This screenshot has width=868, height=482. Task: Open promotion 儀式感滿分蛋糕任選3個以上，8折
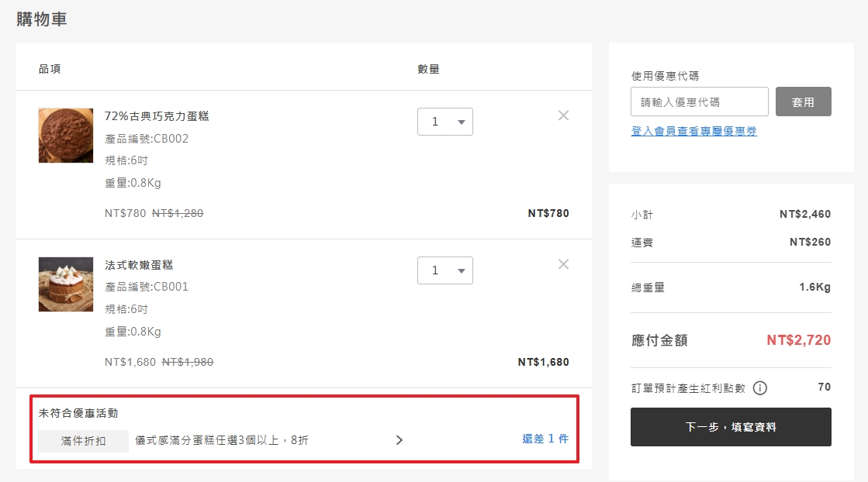[222, 440]
